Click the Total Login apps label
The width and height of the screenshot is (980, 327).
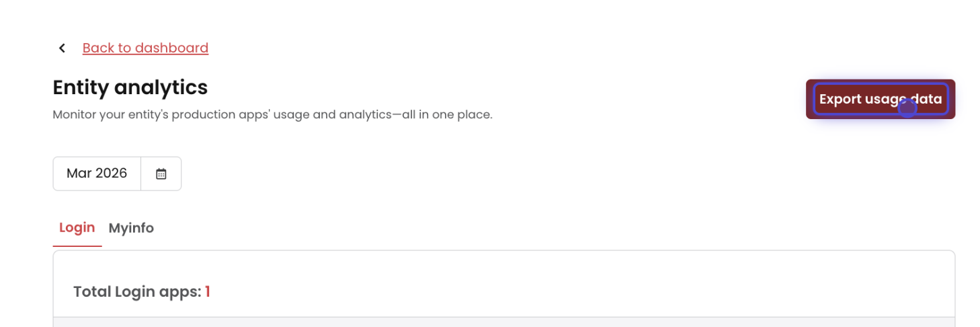137,292
